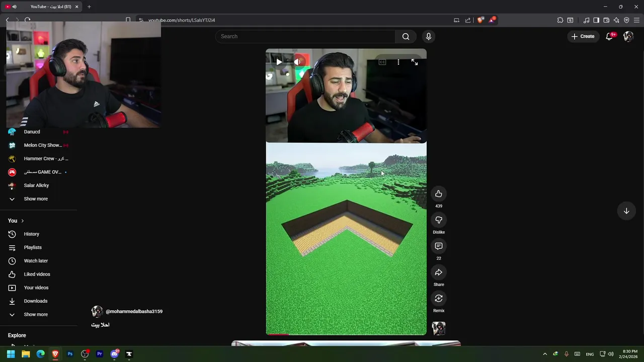The height and width of the screenshot is (362, 644).
Task: Click the browser address bar URL
Action: pyautogui.click(x=182, y=20)
